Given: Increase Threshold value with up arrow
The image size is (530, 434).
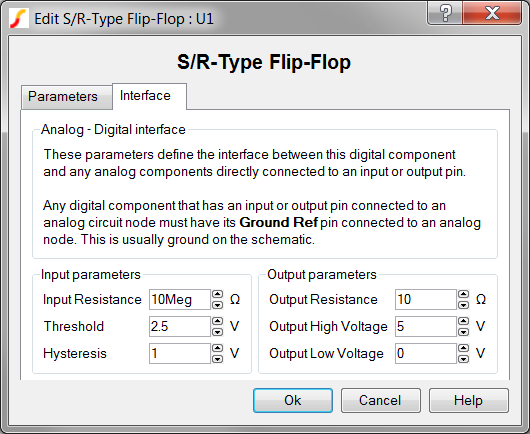Looking at the screenshot, I should [x=218, y=321].
